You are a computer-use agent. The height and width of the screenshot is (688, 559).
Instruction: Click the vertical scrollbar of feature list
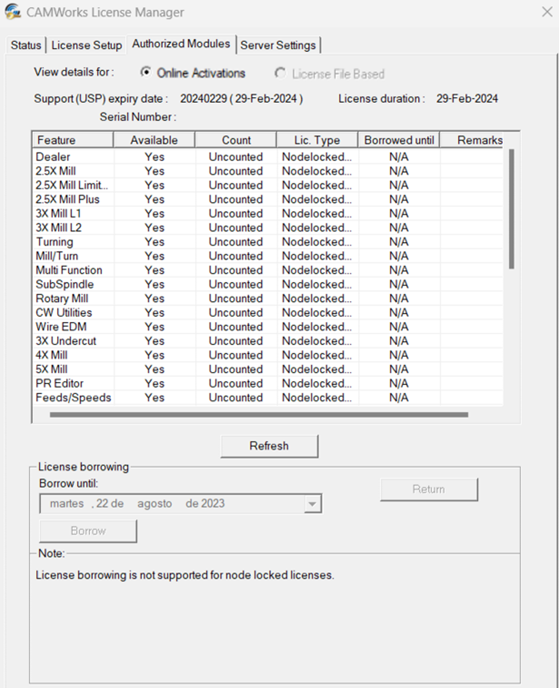pyautogui.click(x=511, y=209)
